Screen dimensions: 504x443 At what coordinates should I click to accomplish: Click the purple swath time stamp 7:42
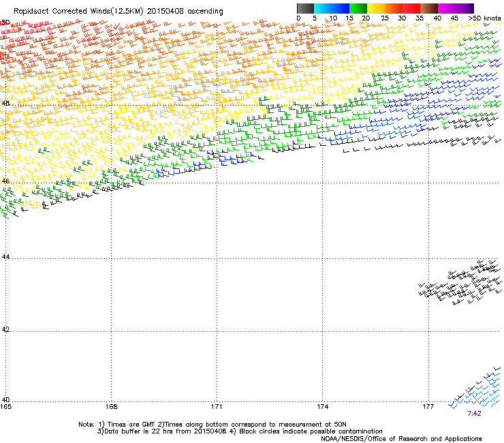click(474, 414)
